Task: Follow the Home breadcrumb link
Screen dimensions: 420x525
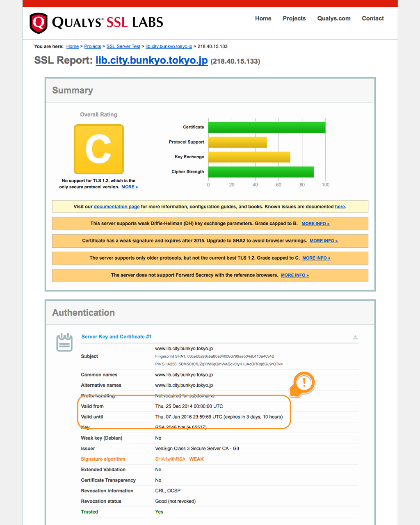Action: (73, 46)
